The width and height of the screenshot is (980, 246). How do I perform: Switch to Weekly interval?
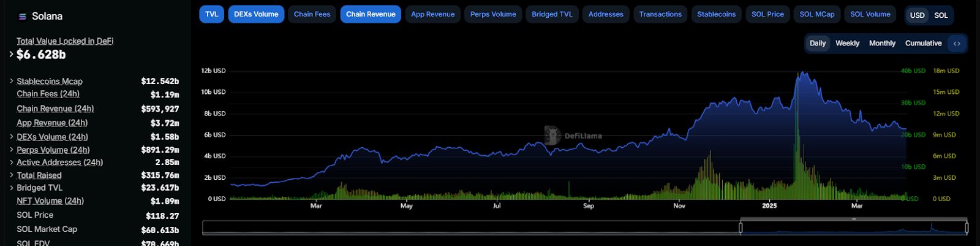coord(847,44)
